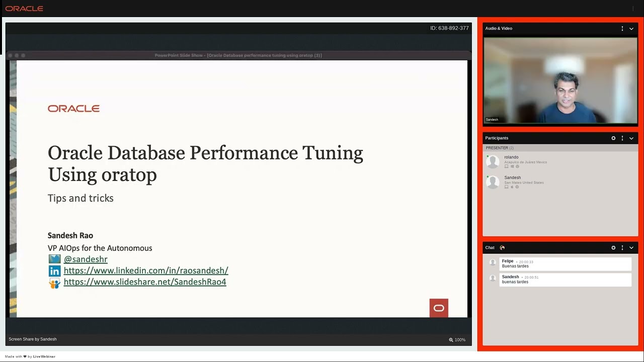Click the browser icon under Sandesh
The width and height of the screenshot is (644, 362).
point(517,187)
